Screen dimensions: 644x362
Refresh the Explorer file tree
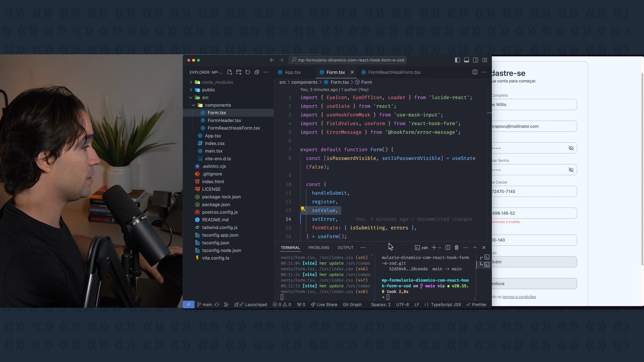coord(248,72)
